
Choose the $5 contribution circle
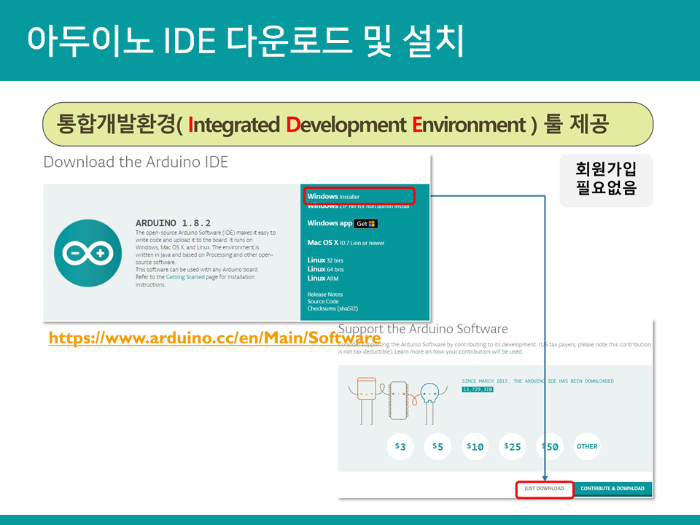click(x=438, y=446)
